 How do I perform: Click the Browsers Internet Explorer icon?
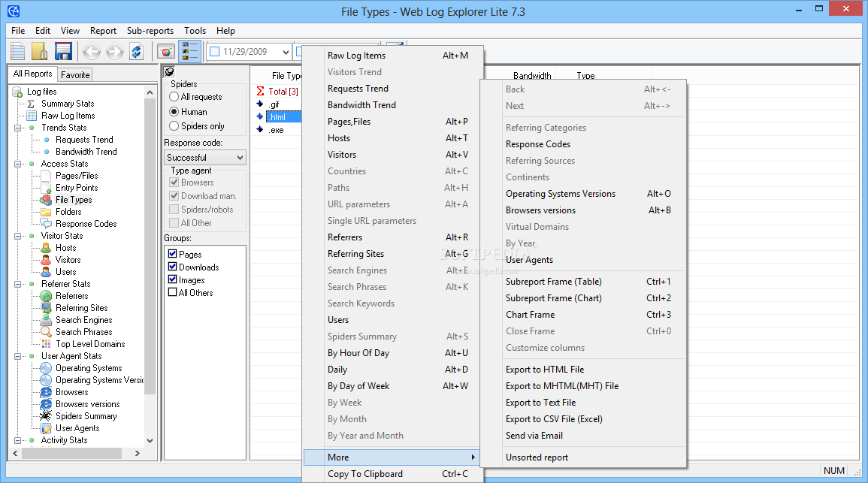coord(46,392)
